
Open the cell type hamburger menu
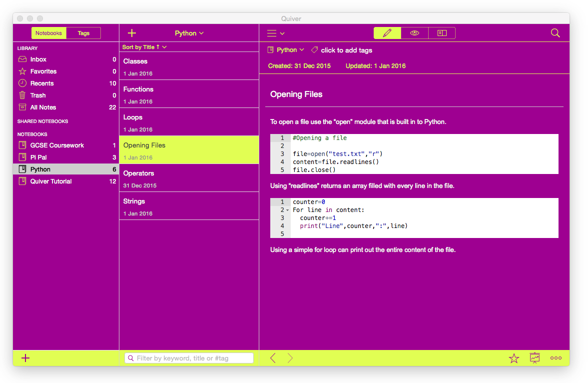point(276,33)
